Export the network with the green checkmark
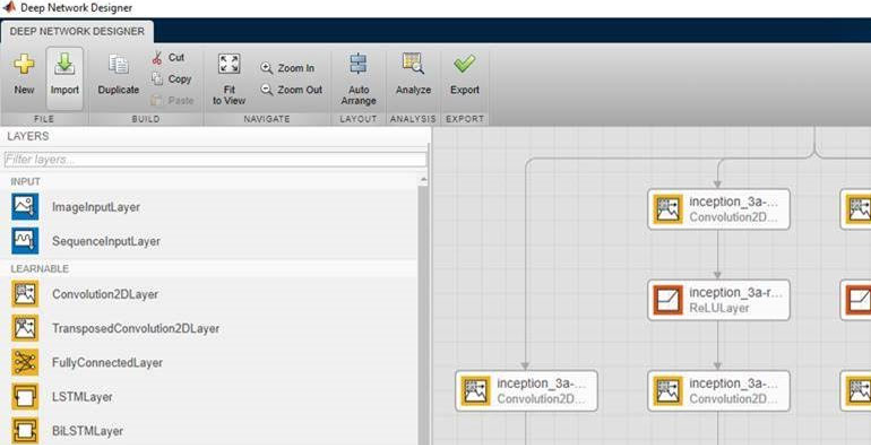Viewport: 873px width, 445px height. click(464, 75)
